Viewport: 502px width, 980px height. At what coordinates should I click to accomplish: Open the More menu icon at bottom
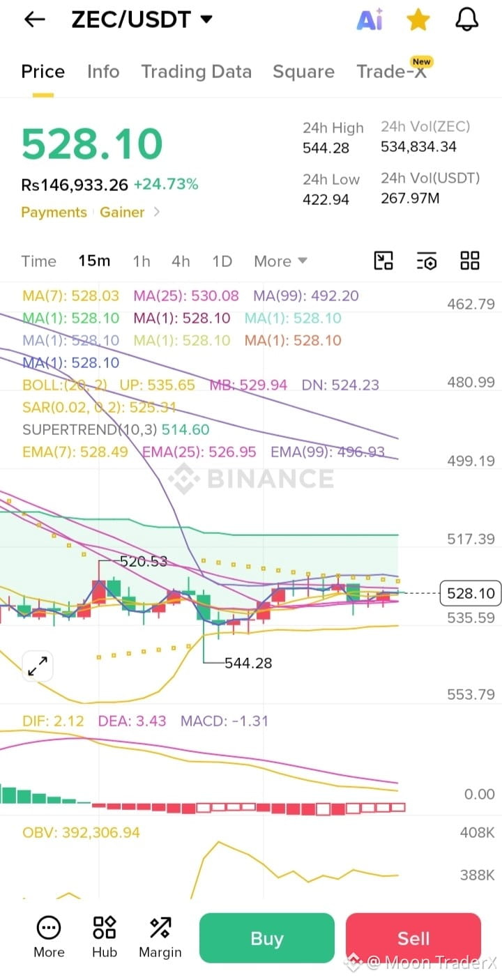coord(49,937)
